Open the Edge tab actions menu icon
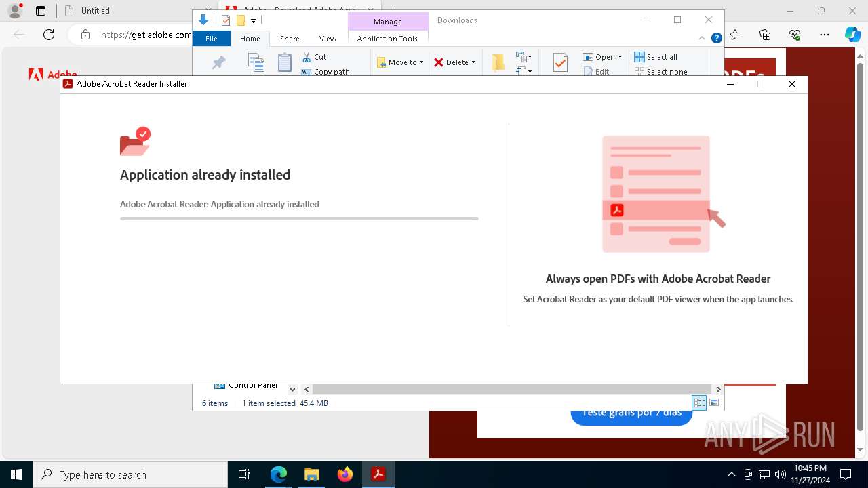 click(x=41, y=11)
